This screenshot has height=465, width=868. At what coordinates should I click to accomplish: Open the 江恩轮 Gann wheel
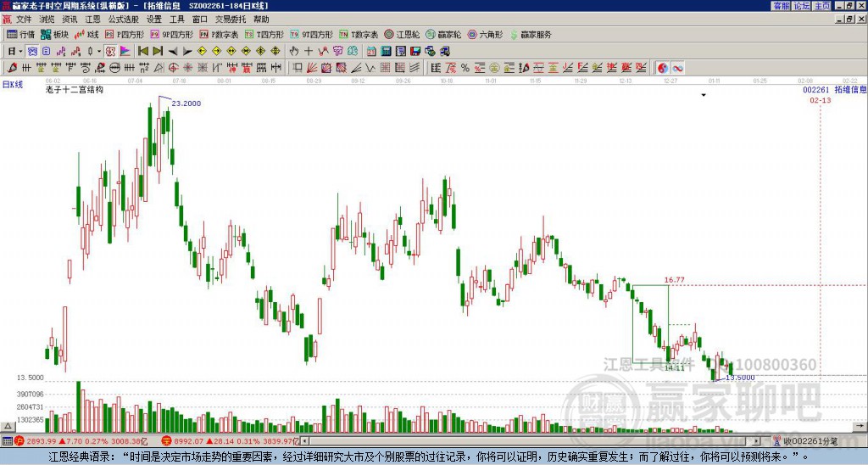click(402, 34)
